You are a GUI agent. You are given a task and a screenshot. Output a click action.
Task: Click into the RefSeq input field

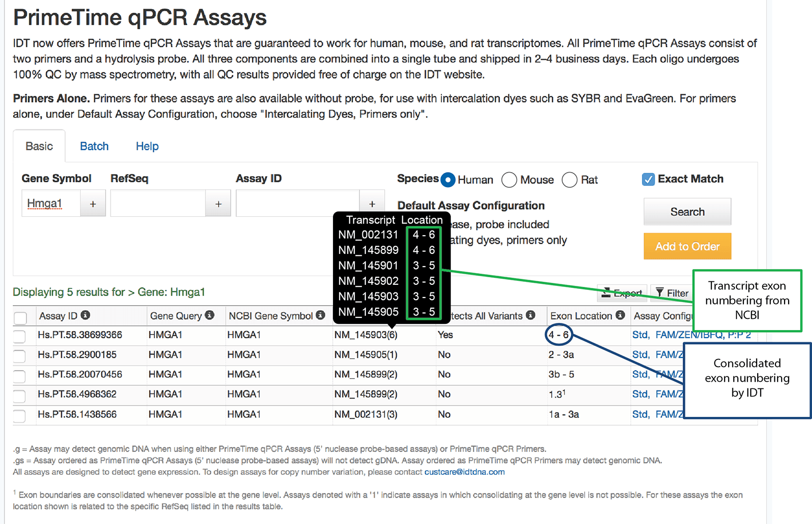[158, 204]
